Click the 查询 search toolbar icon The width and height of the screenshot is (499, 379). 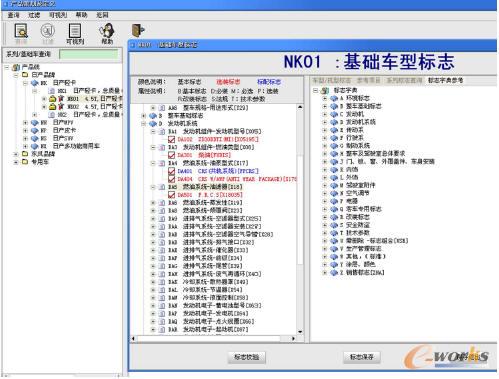(21, 31)
